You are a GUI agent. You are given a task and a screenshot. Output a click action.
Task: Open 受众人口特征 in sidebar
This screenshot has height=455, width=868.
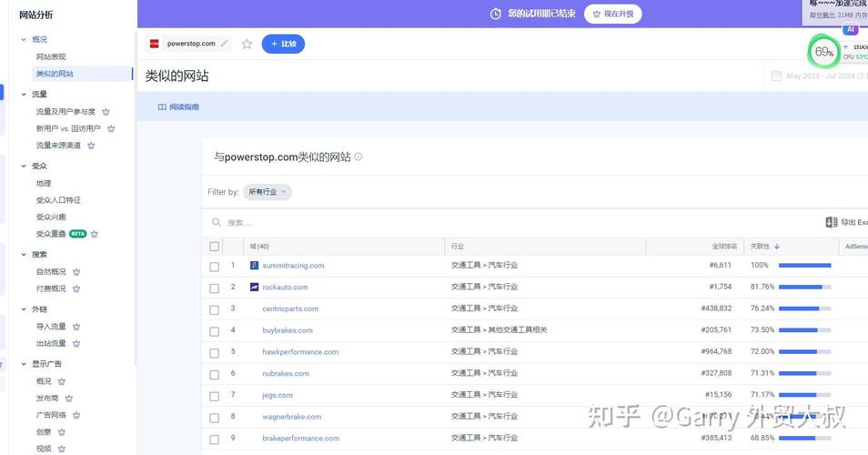point(58,200)
